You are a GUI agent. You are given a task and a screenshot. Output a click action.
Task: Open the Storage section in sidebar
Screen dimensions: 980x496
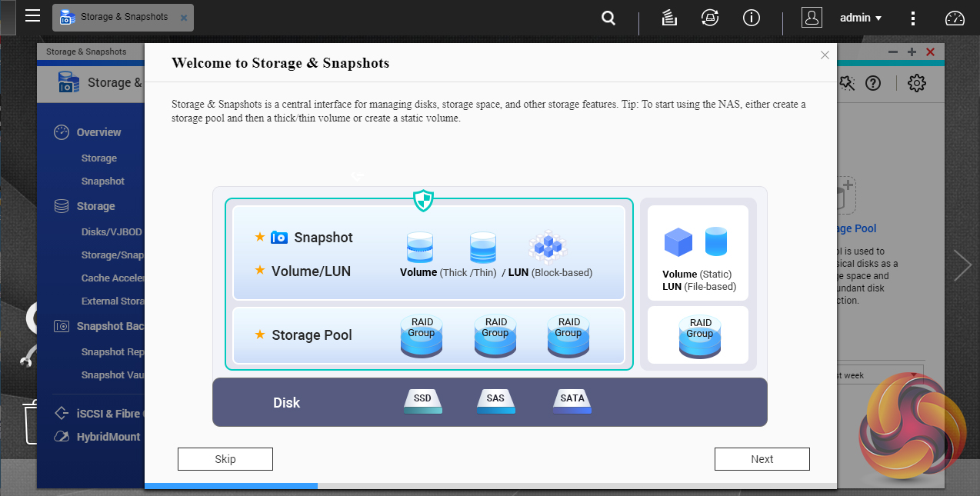click(x=95, y=206)
